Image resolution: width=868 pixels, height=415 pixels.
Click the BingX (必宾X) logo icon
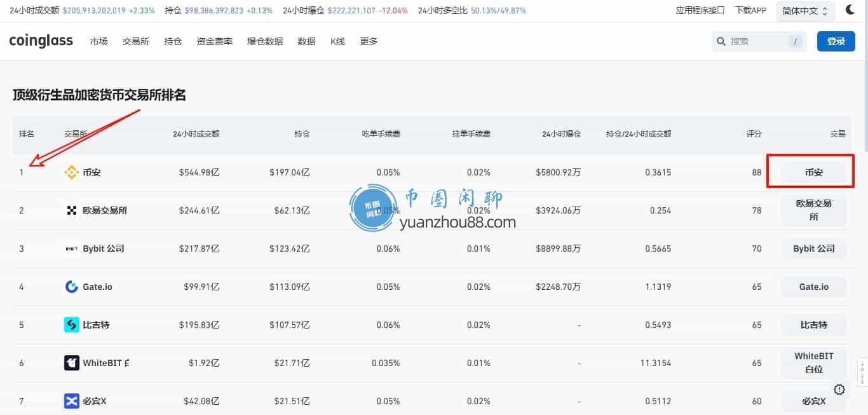pyautogui.click(x=72, y=401)
